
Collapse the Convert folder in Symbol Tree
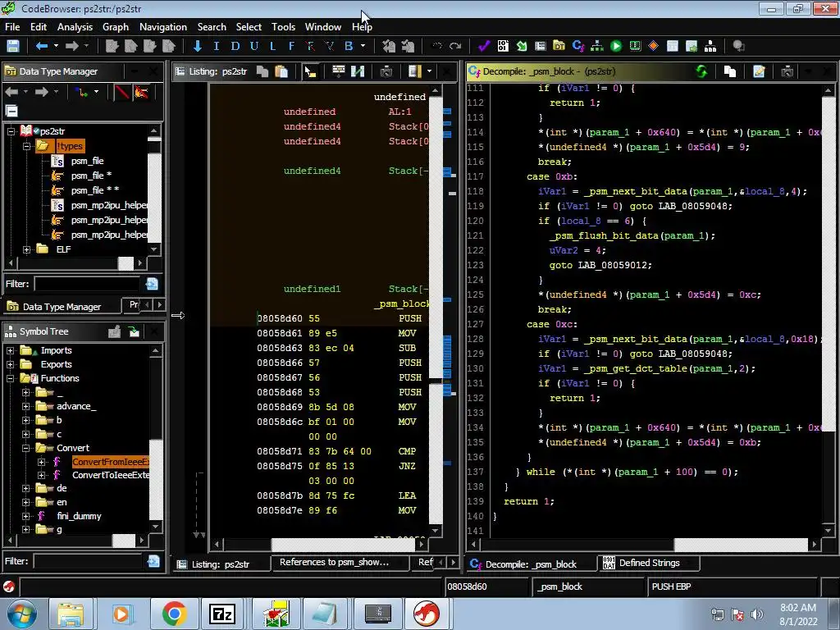[25, 448]
